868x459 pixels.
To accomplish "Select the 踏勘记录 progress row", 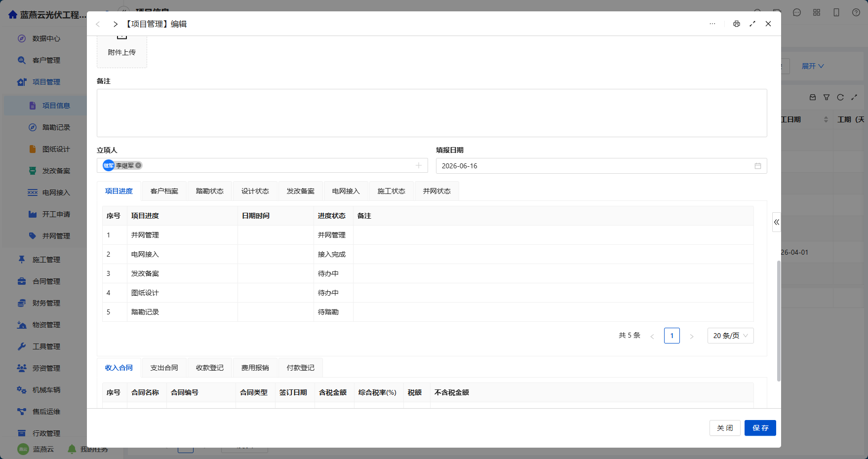I will click(x=428, y=312).
